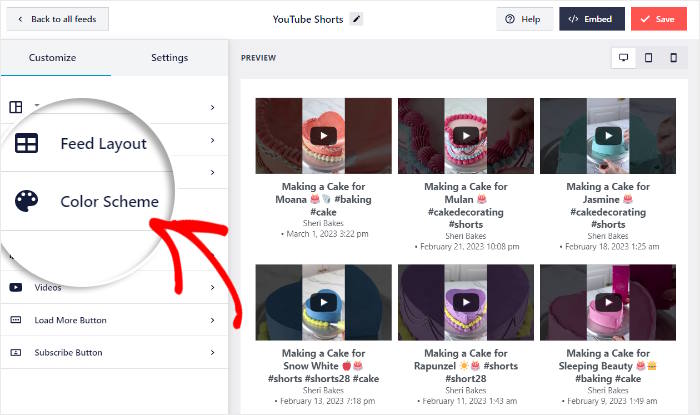The width and height of the screenshot is (700, 415).
Task: Play the Snow White cake video
Action: (323, 303)
